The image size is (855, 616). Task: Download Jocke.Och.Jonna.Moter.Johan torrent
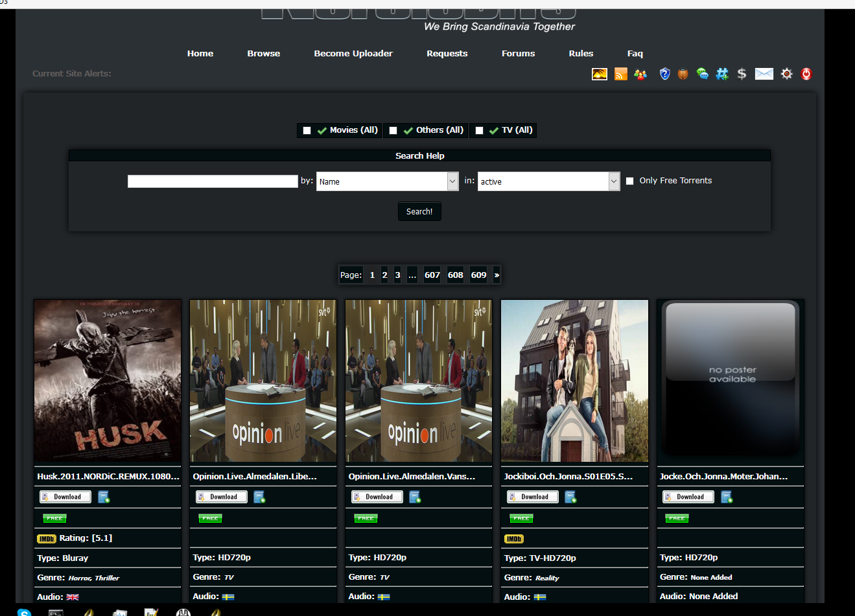point(688,497)
